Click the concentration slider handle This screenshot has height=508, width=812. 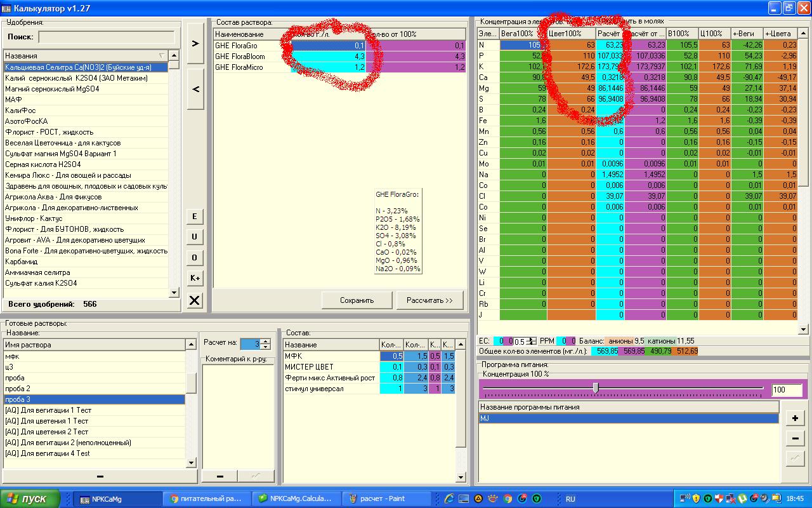point(595,388)
